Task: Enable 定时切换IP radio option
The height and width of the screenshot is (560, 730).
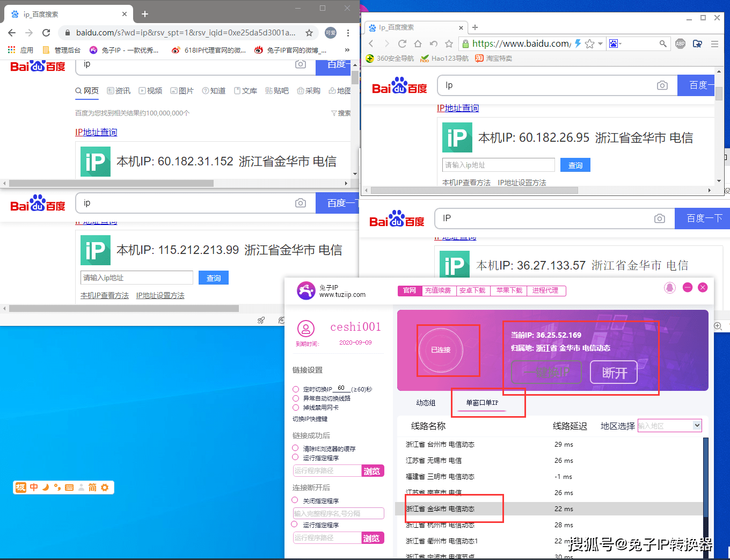Action: tap(296, 389)
